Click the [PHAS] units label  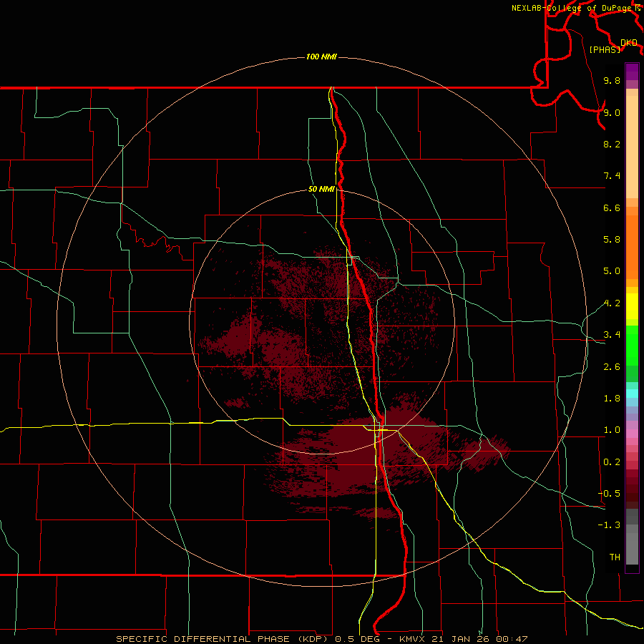(x=605, y=49)
